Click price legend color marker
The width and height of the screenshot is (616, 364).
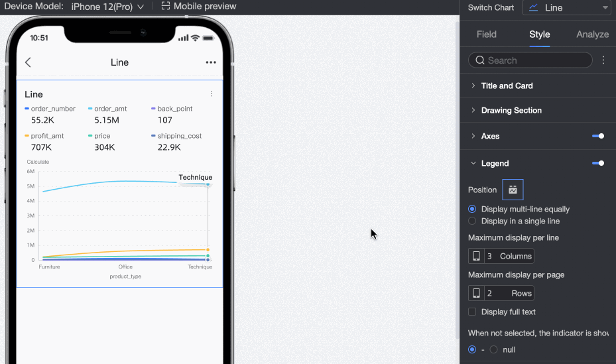[x=90, y=136]
